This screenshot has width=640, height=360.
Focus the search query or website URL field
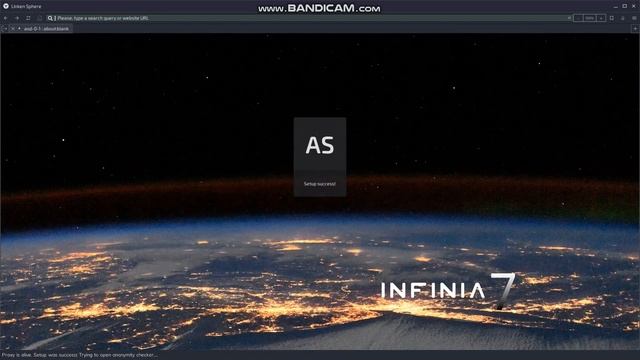coord(310,18)
